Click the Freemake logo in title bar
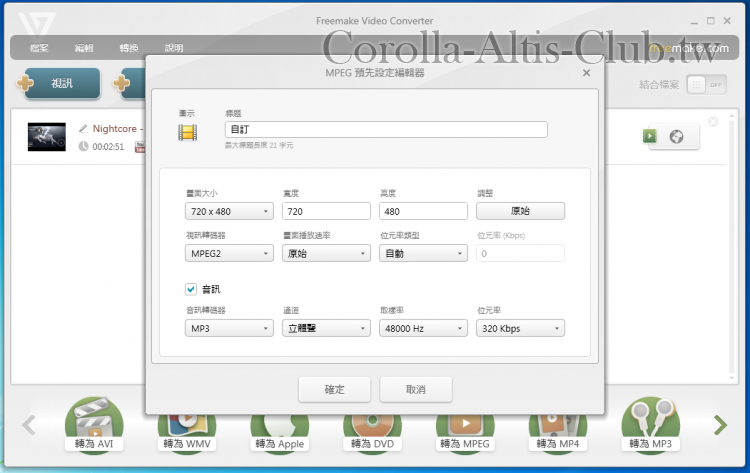The height and width of the screenshot is (473, 750). tap(37, 24)
